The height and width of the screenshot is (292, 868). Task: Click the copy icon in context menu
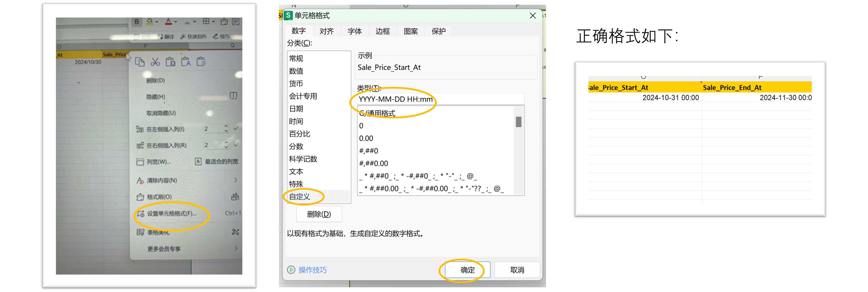point(140,62)
